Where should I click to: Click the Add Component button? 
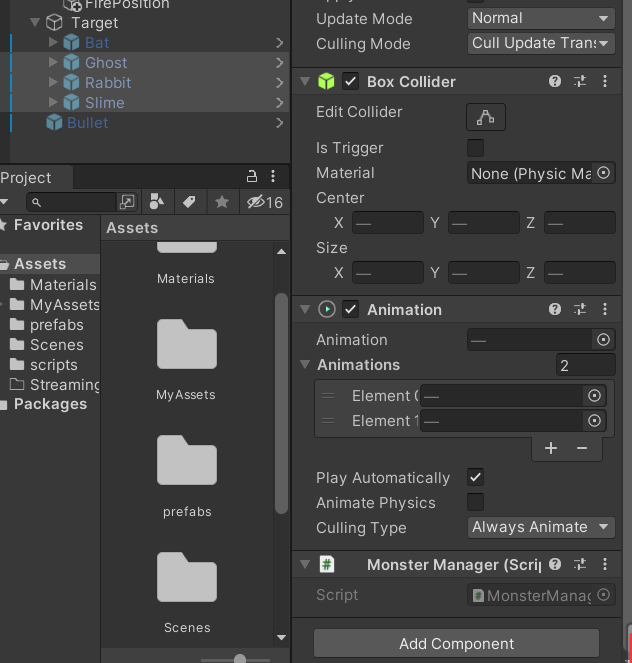[456, 643]
